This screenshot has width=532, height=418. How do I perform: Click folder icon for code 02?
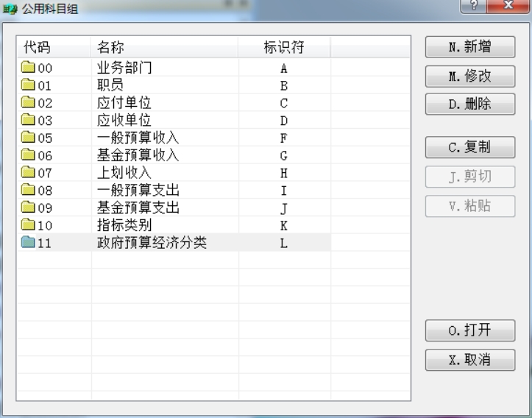pos(28,102)
